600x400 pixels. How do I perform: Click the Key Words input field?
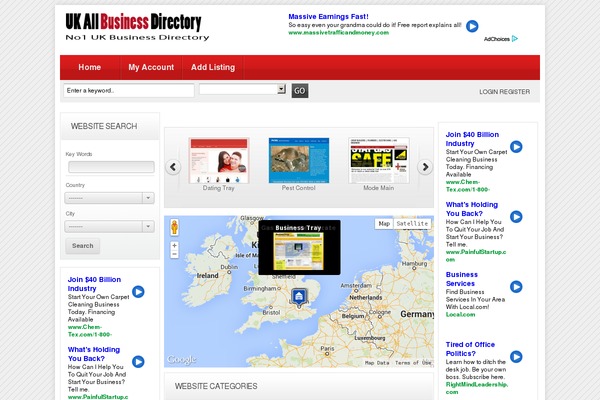point(111,167)
